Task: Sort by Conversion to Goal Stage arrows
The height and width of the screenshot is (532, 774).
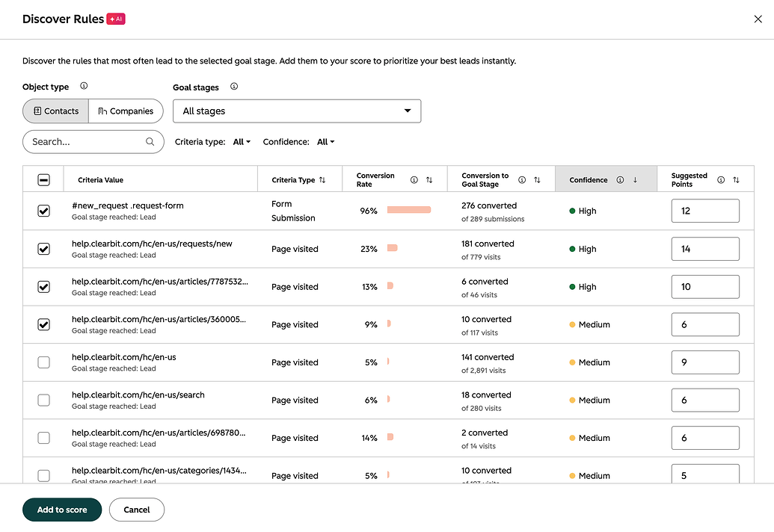Action: click(x=537, y=180)
